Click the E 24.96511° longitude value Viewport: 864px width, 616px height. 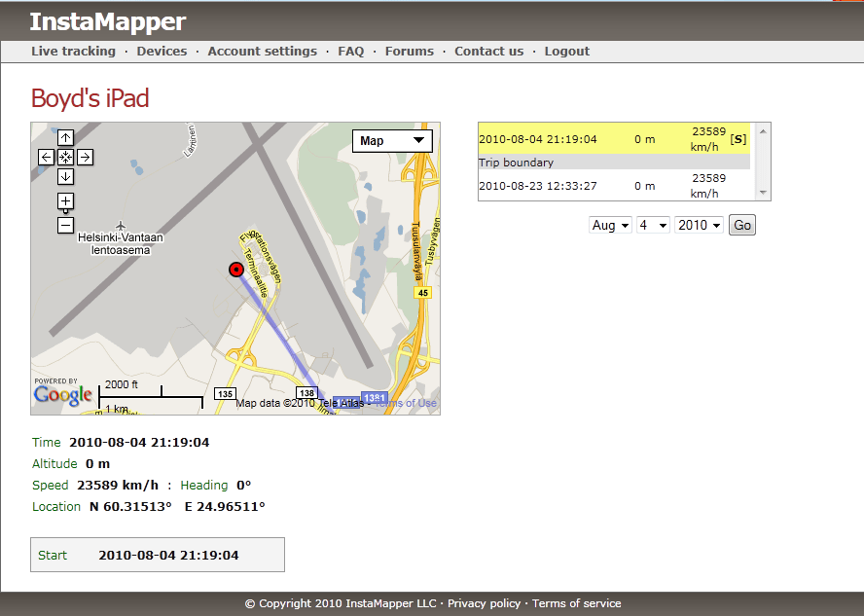click(225, 506)
